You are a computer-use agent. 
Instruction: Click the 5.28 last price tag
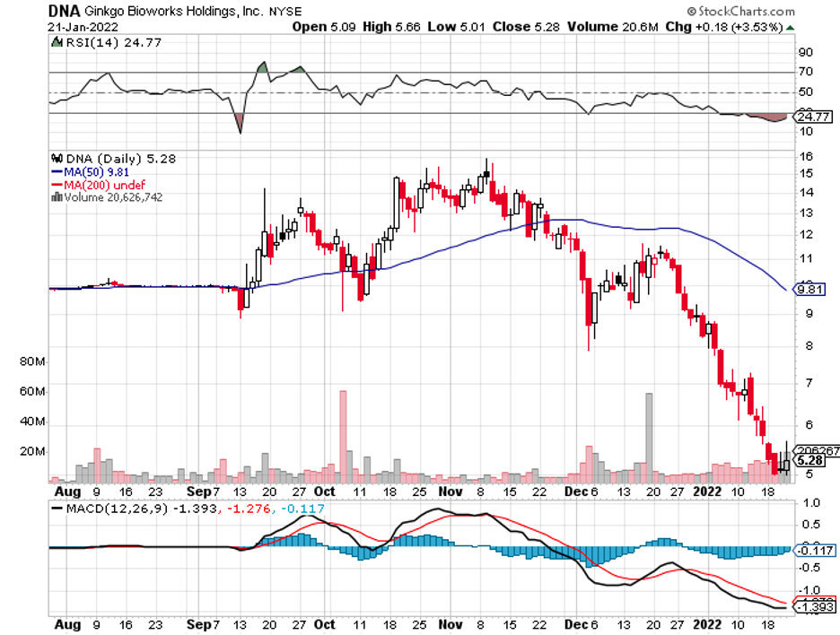click(810, 460)
